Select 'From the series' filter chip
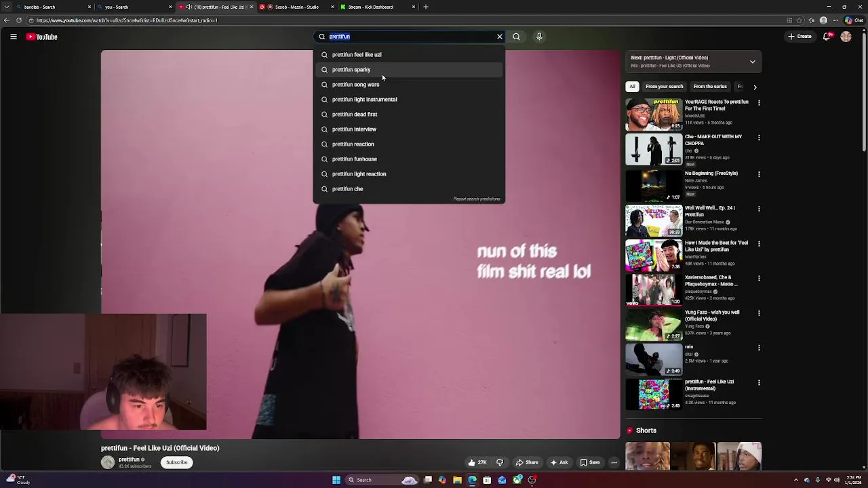This screenshot has width=868, height=488. pyautogui.click(x=710, y=87)
